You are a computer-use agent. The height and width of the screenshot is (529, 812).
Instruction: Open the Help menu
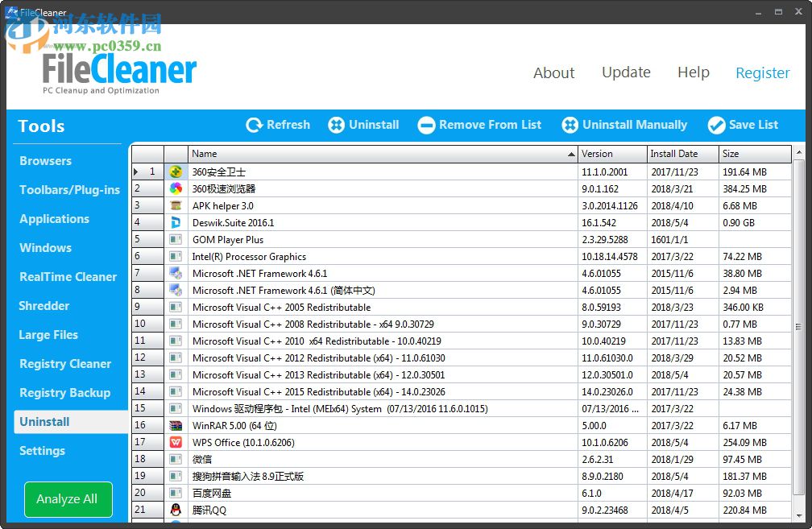694,72
